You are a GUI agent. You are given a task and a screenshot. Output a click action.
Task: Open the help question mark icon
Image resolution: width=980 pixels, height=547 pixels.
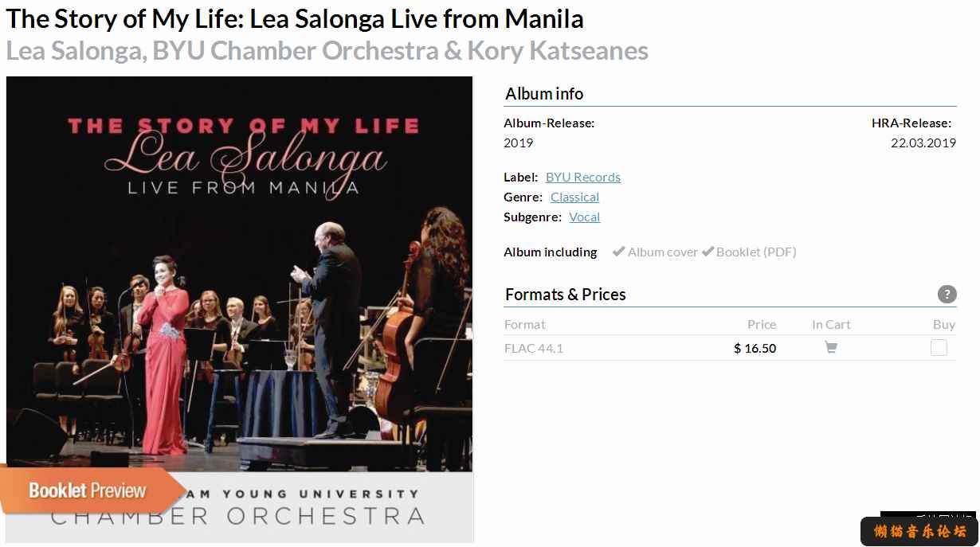[947, 294]
